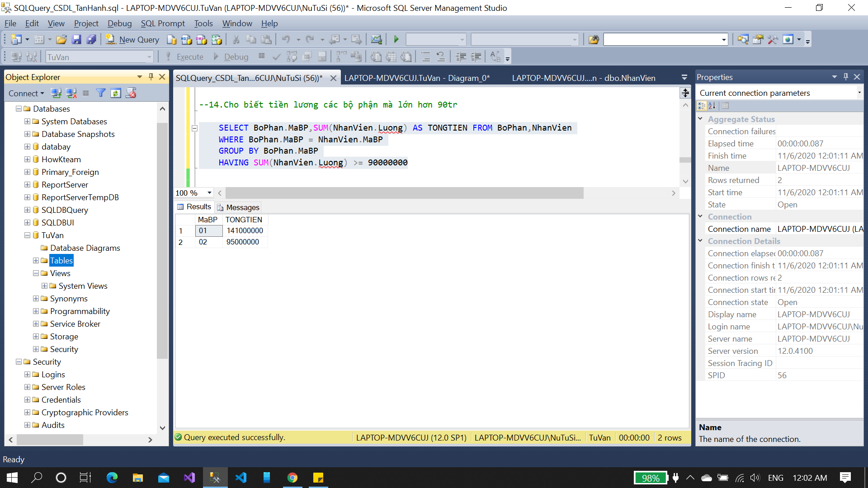Click the Alphabetical sort icon in Properties
868x488 pixels.
pos(712,106)
